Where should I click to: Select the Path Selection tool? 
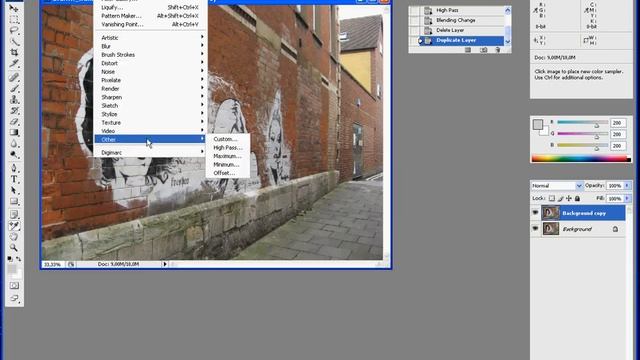[14, 190]
